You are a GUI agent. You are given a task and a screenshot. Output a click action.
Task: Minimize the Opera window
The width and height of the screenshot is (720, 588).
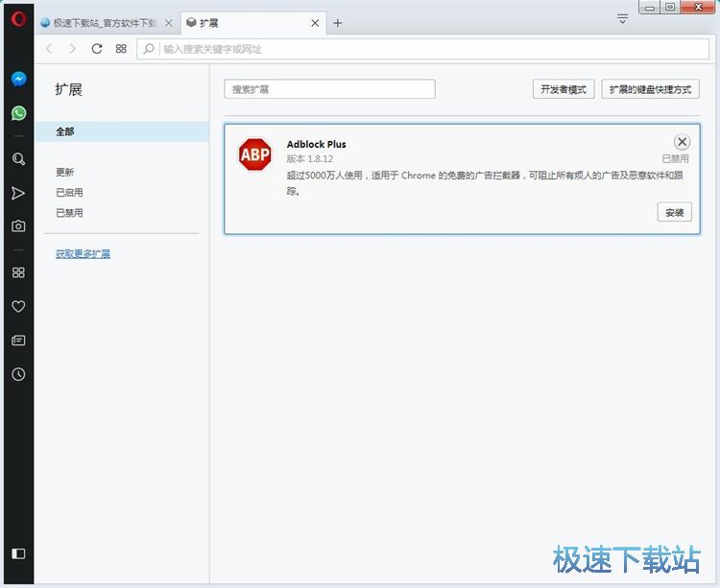649,7
